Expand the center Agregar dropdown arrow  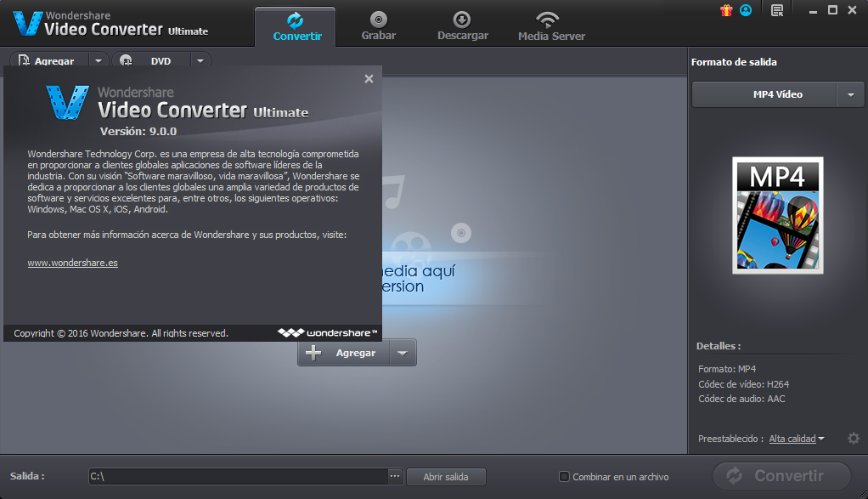pyautogui.click(x=403, y=353)
